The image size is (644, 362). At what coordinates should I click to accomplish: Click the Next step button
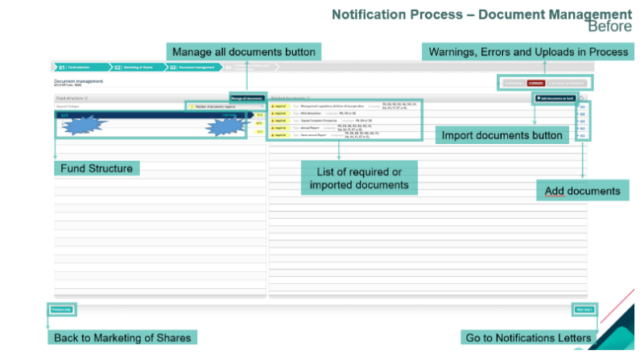(x=584, y=309)
